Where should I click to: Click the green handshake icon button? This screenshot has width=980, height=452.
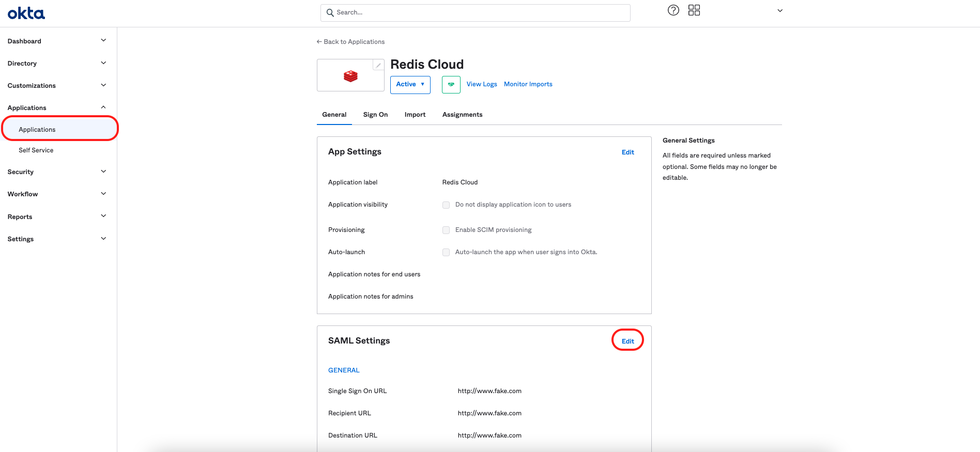click(x=451, y=84)
